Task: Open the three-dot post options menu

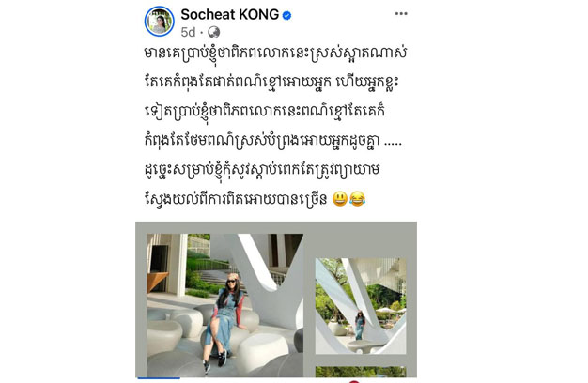Action: pos(401,14)
